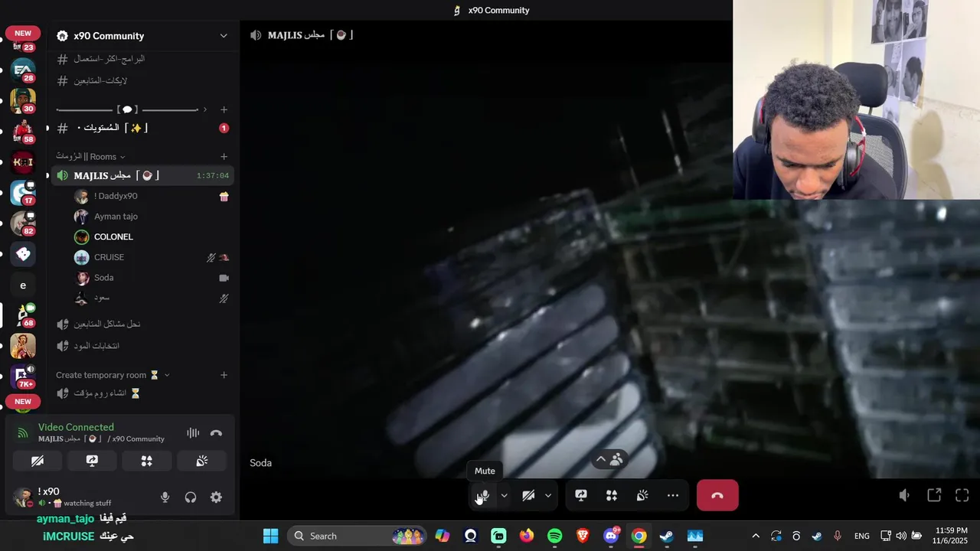Start an activity from call control bar
980x551 pixels.
[x=612, y=496]
